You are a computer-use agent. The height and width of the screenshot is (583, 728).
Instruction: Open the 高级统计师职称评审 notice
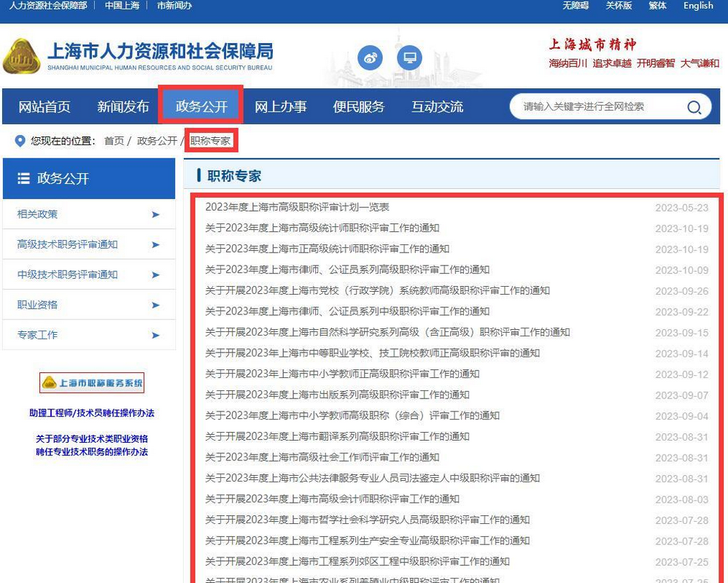pos(322,228)
